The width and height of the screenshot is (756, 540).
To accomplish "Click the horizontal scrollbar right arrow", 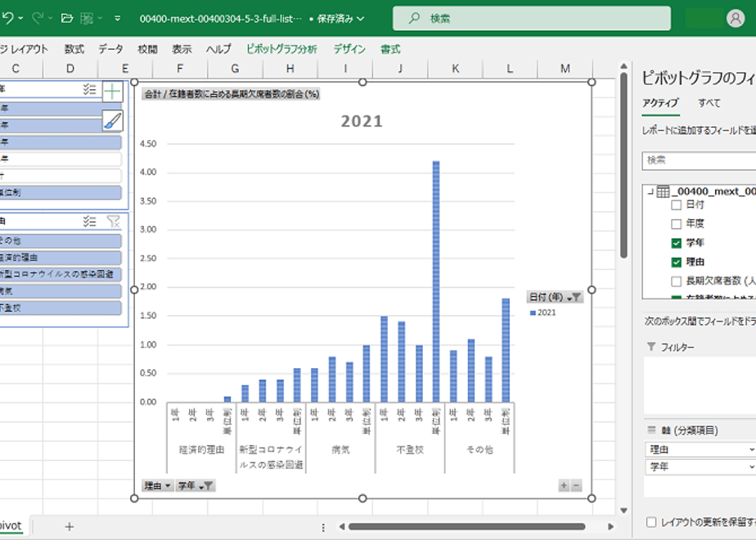I will coord(611,527).
